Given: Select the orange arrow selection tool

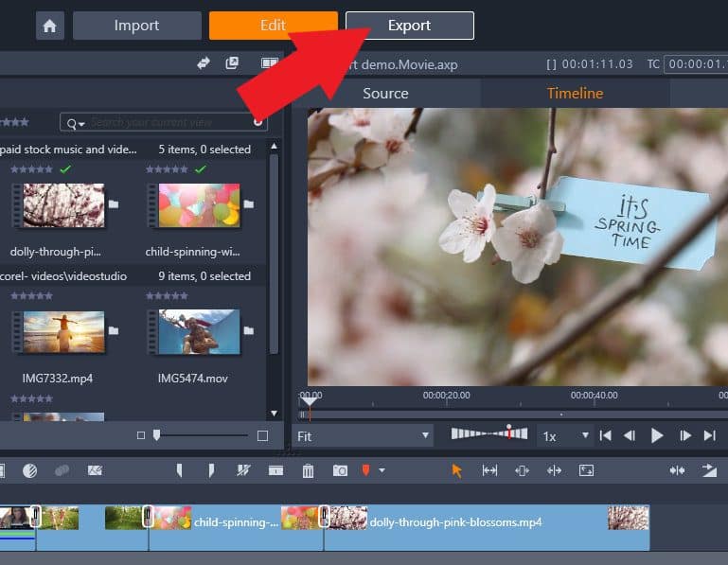Looking at the screenshot, I should point(457,470).
